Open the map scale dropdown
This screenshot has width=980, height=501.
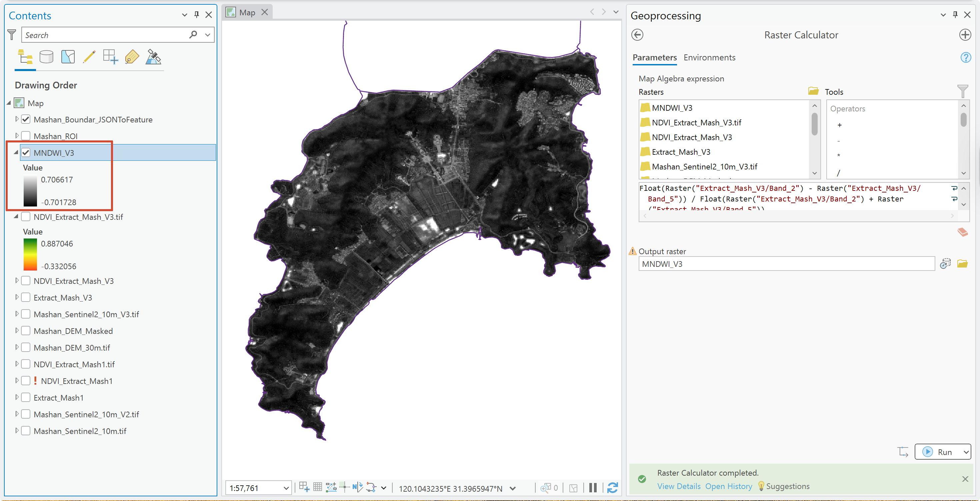tap(286, 488)
